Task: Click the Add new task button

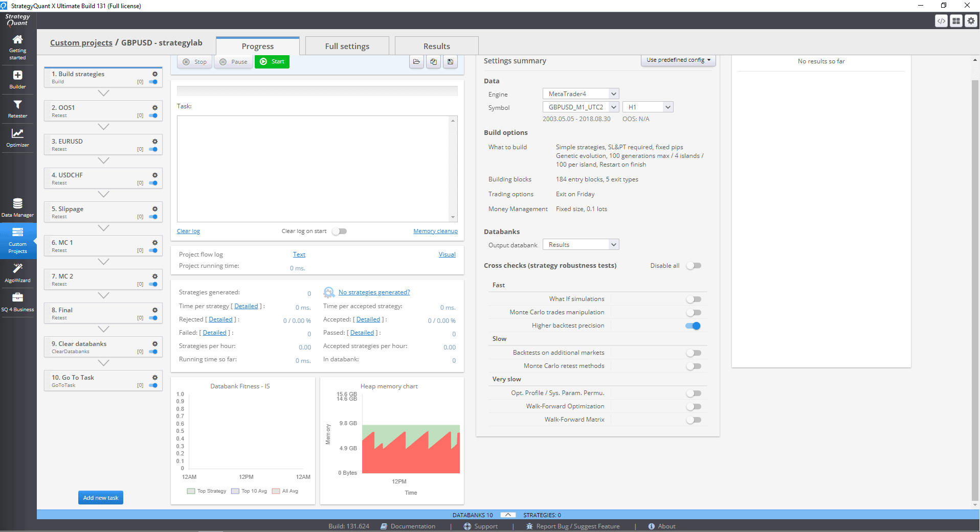Action: [x=101, y=498]
